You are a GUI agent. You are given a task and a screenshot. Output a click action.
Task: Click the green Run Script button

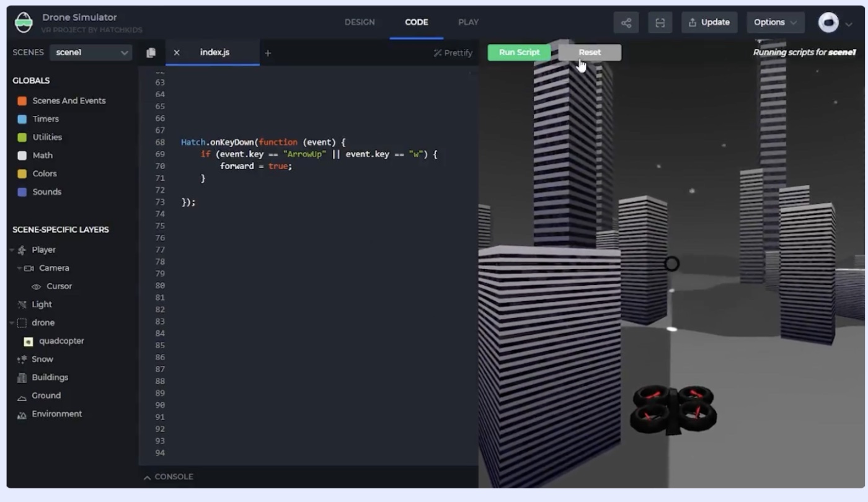click(x=519, y=53)
